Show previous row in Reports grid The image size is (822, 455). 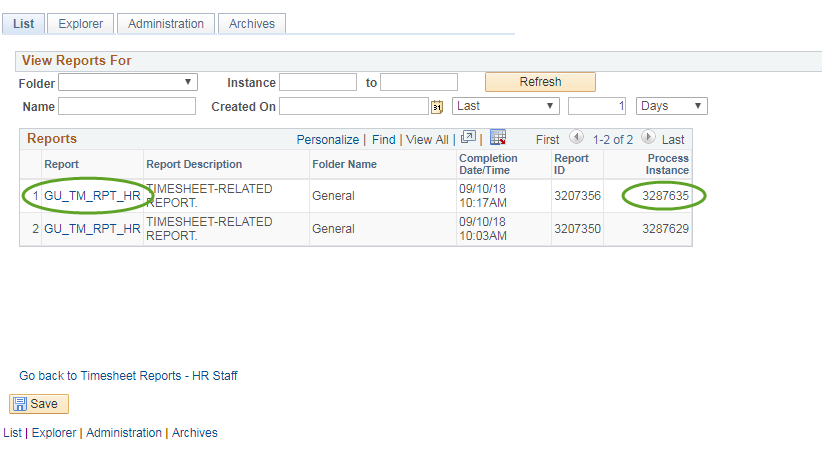576,139
